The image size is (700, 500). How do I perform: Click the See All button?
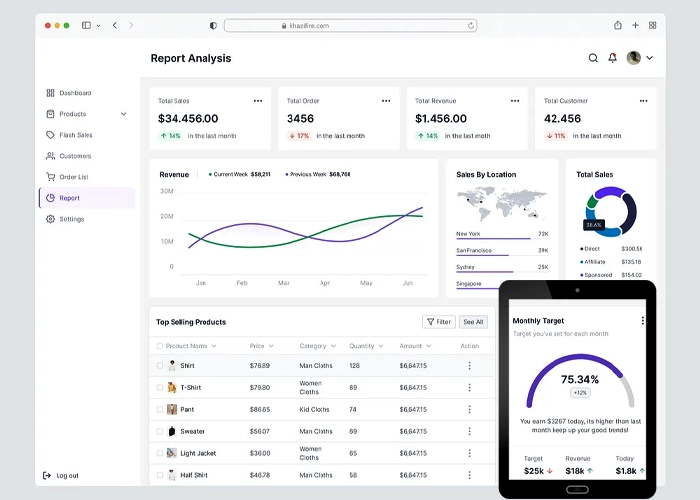tap(473, 322)
